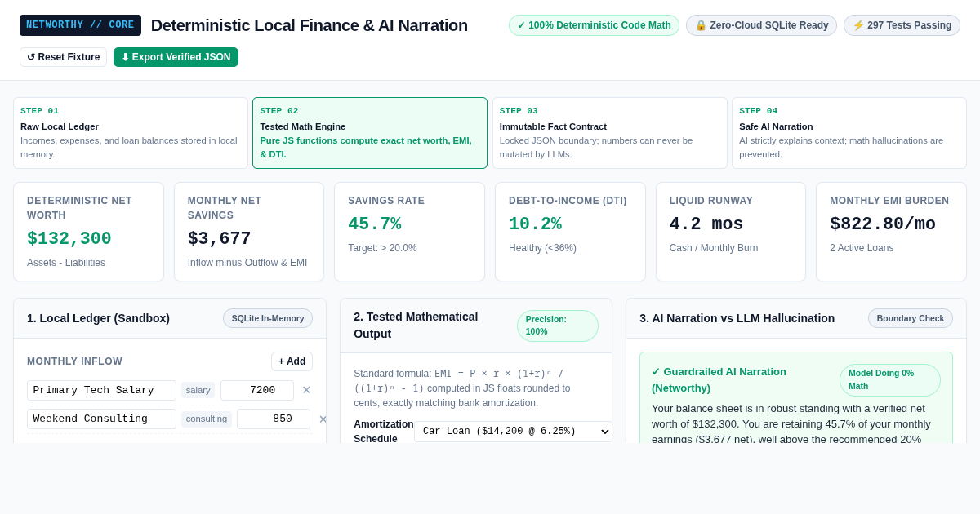Image resolution: width=980 pixels, height=514 pixels.
Task: Click the Local Ledger (Sandbox) panel title
Action: (x=98, y=318)
